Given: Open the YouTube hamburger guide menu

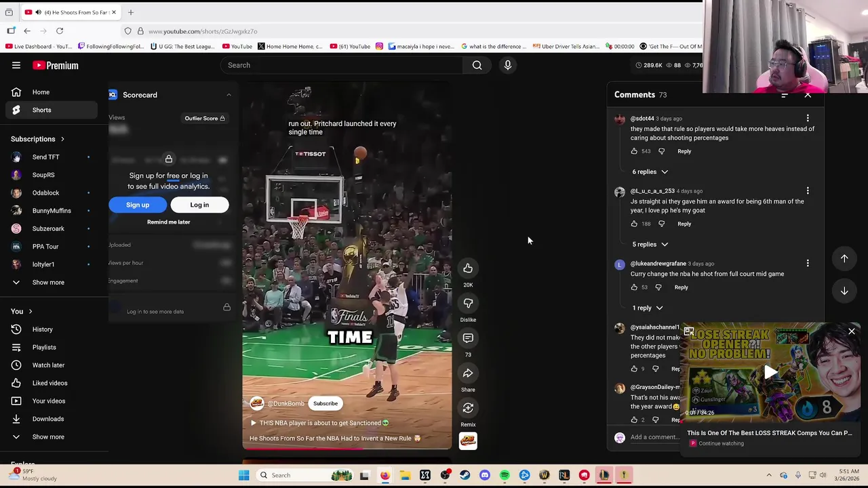Looking at the screenshot, I should click(16, 65).
